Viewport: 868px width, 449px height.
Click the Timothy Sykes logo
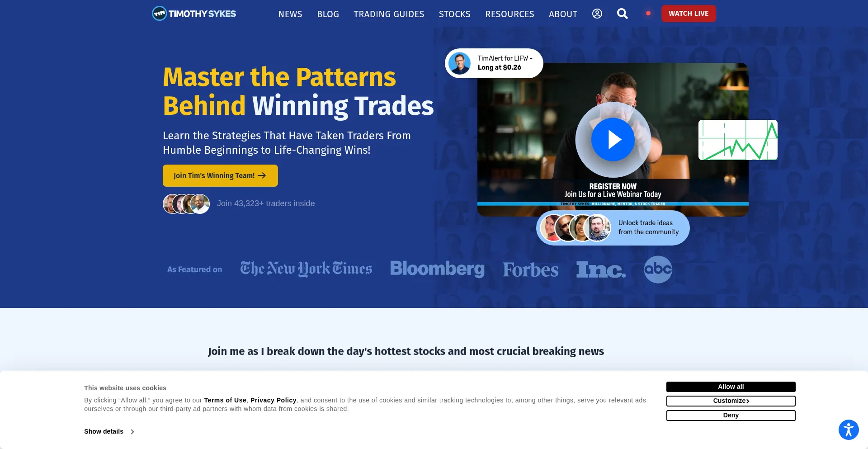[x=194, y=14]
